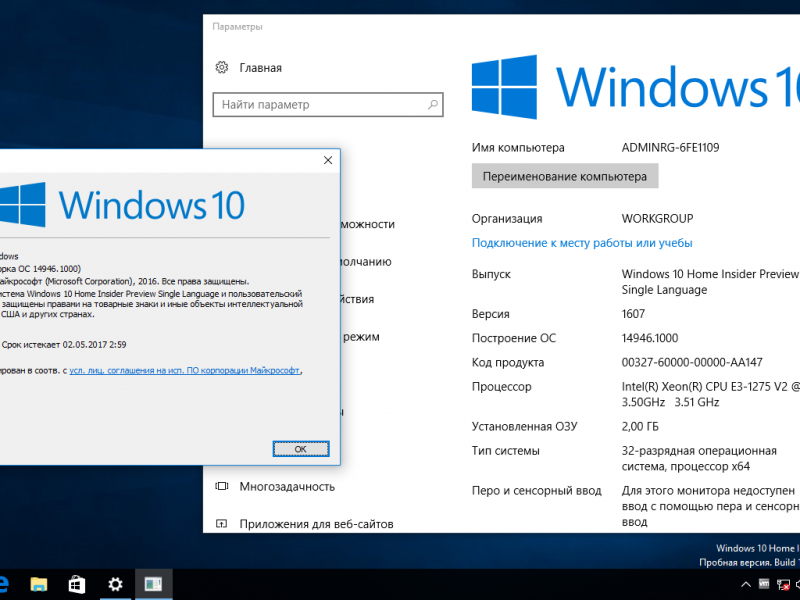Click the Перо и сенсорный ввод label
Screen dimensions: 800x600
tap(537, 491)
